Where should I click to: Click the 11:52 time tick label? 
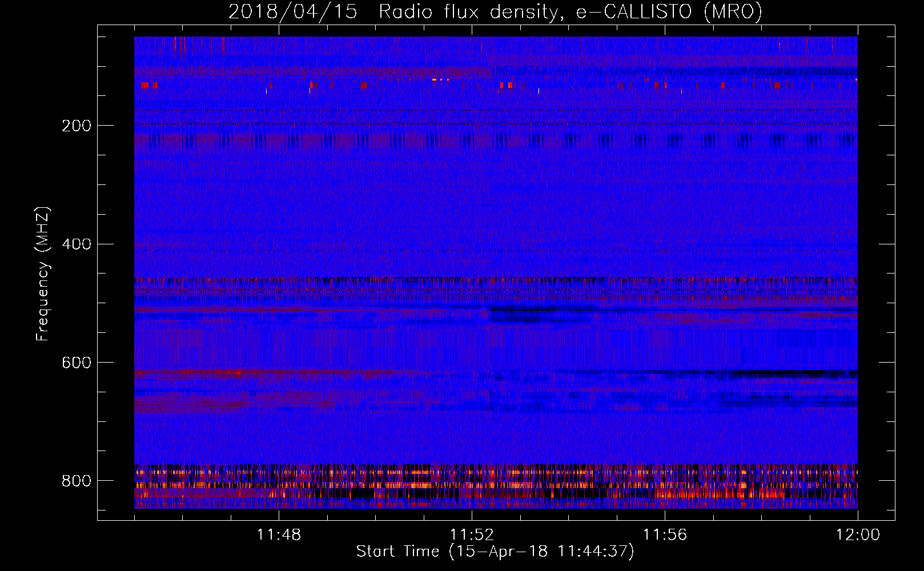(x=472, y=534)
